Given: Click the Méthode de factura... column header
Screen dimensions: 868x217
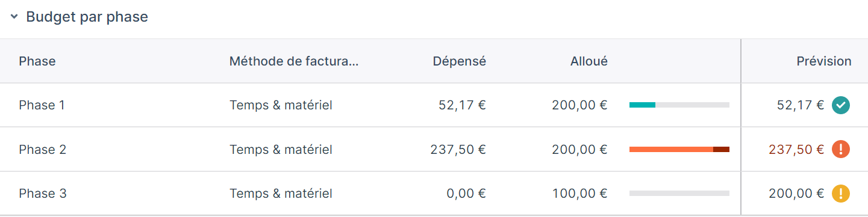Looking at the screenshot, I should pyautogui.click(x=294, y=61).
